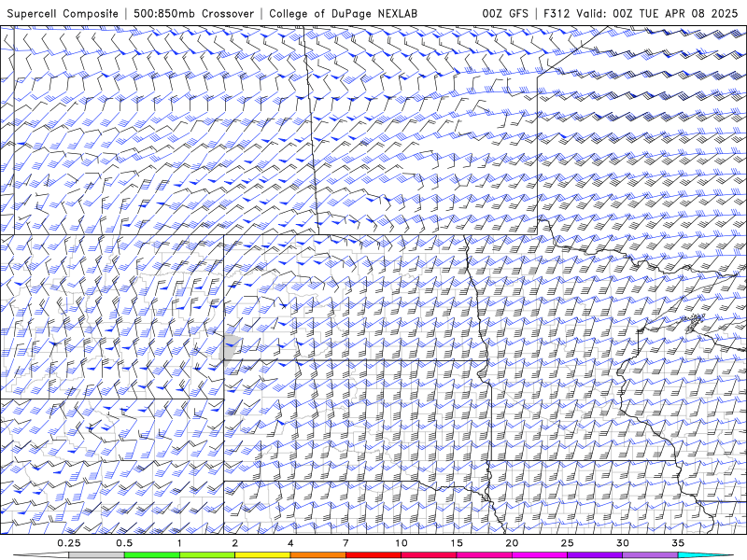The image size is (747, 560).
Task: Click the crimson color bar segment (10–15)
Action: 429,555
